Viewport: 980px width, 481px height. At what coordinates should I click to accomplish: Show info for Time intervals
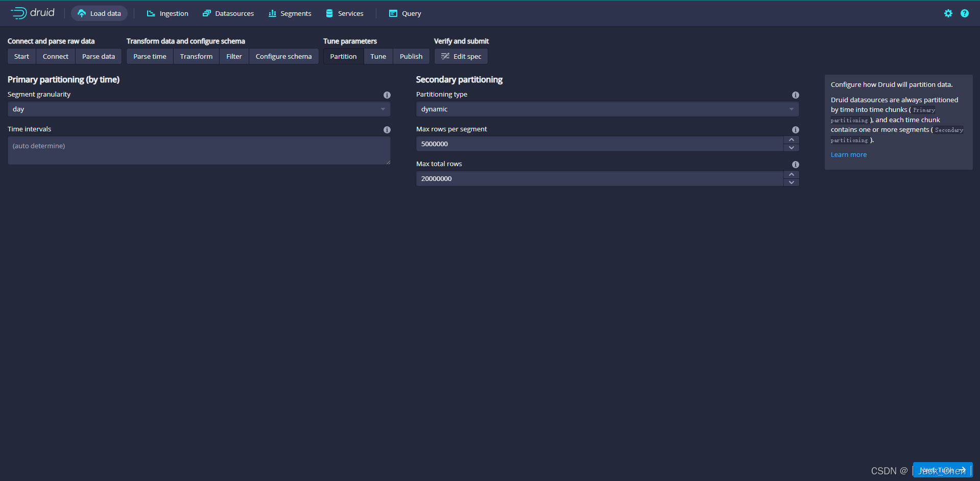tap(387, 130)
